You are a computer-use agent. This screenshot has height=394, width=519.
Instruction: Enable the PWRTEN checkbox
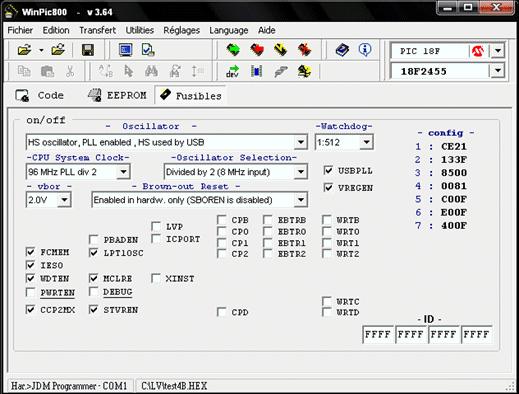pyautogui.click(x=30, y=293)
